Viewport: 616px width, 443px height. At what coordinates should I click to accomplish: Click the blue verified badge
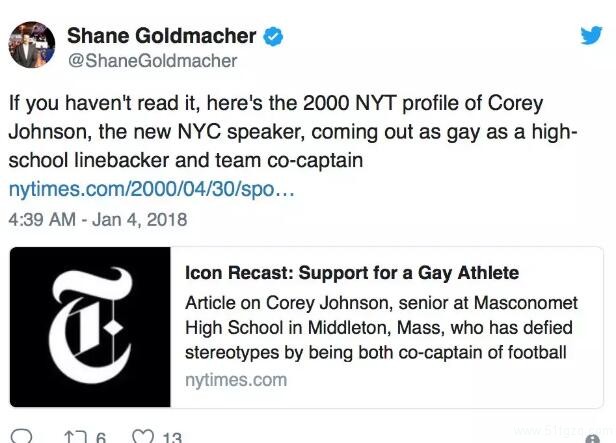click(x=273, y=35)
